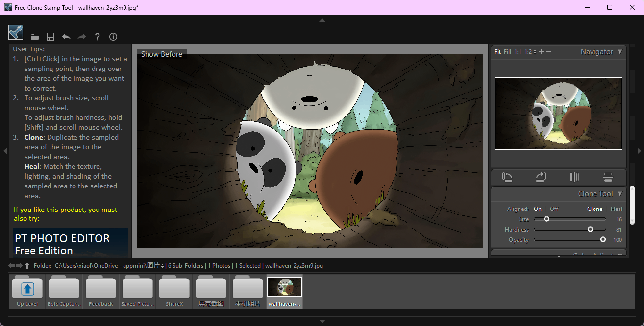Click the Show Before button
Screen dimensions: 644x326
click(162, 54)
